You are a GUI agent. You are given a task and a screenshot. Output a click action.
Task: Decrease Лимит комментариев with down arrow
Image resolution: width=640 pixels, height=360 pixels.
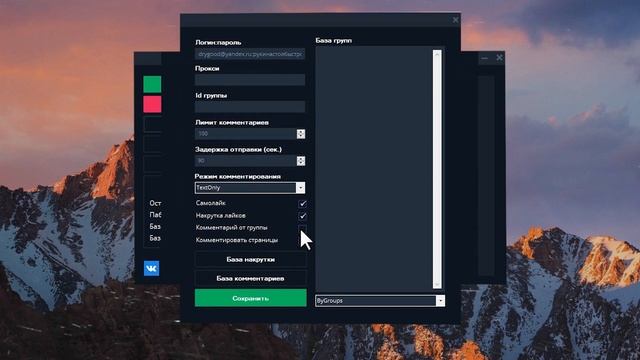click(x=301, y=136)
